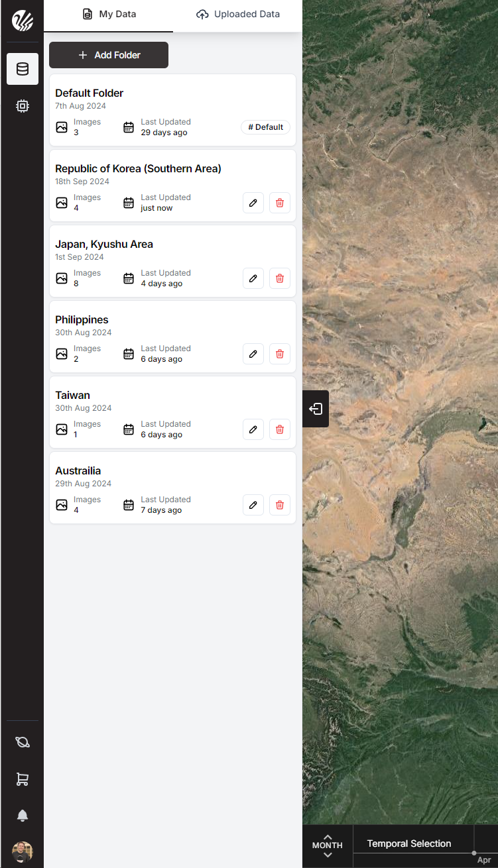Edit the Taiwan folder
The image size is (498, 868).
[x=253, y=429]
